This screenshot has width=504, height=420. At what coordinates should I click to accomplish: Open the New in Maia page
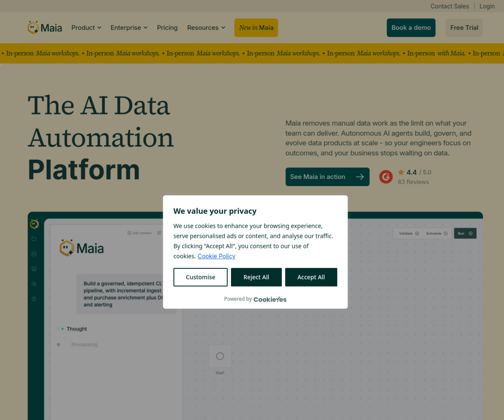click(256, 28)
